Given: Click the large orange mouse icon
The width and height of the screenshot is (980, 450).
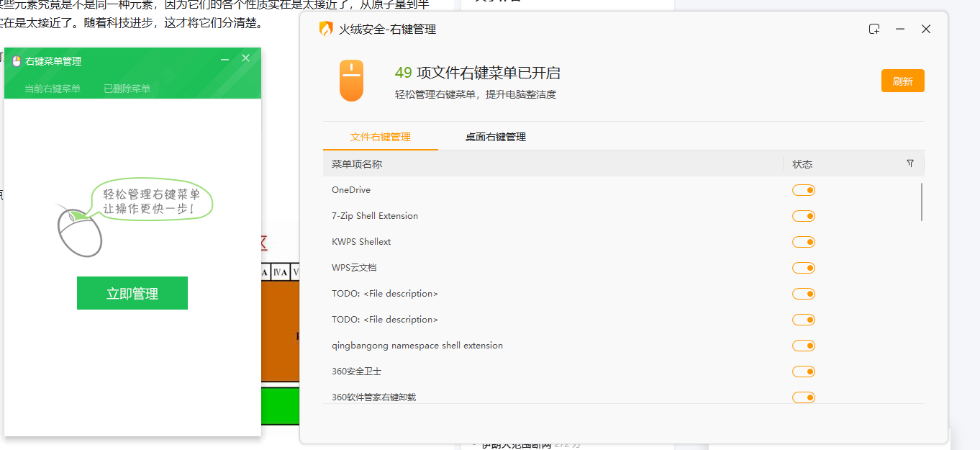Looking at the screenshot, I should (351, 81).
